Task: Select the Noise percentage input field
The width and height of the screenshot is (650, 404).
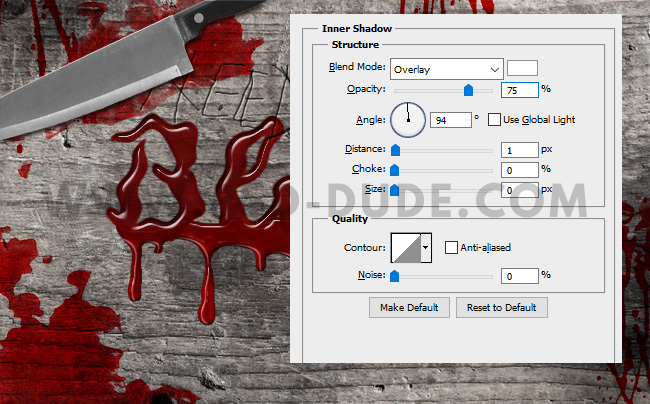Action: [518, 275]
